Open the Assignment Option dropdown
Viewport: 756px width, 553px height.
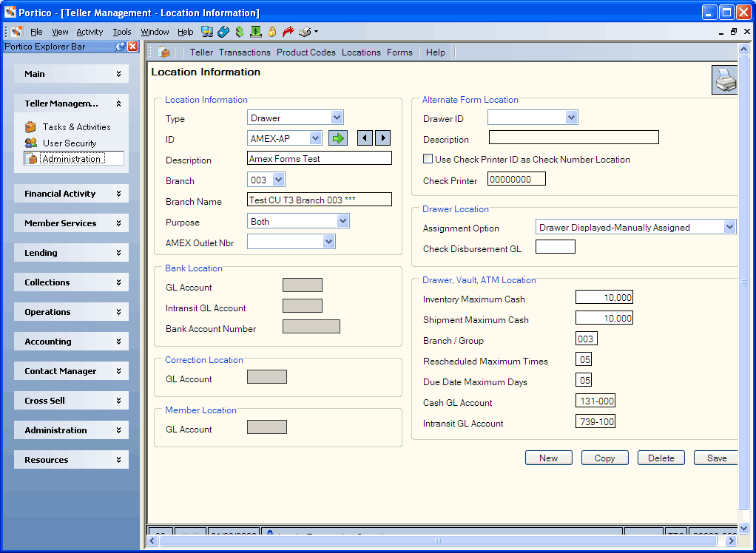pyautogui.click(x=729, y=227)
